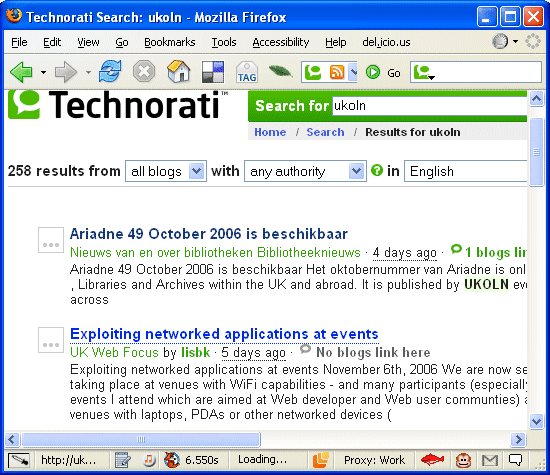Image resolution: width=550 pixels, height=475 pixels.
Task: Click the notepad edit status bar icon
Action: pyautogui.click(x=122, y=460)
